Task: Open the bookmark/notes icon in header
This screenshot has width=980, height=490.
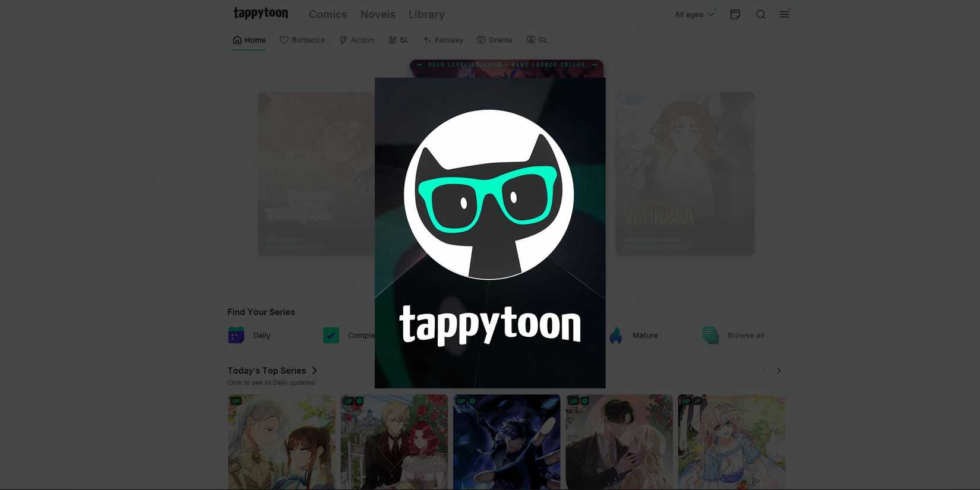Action: (735, 14)
